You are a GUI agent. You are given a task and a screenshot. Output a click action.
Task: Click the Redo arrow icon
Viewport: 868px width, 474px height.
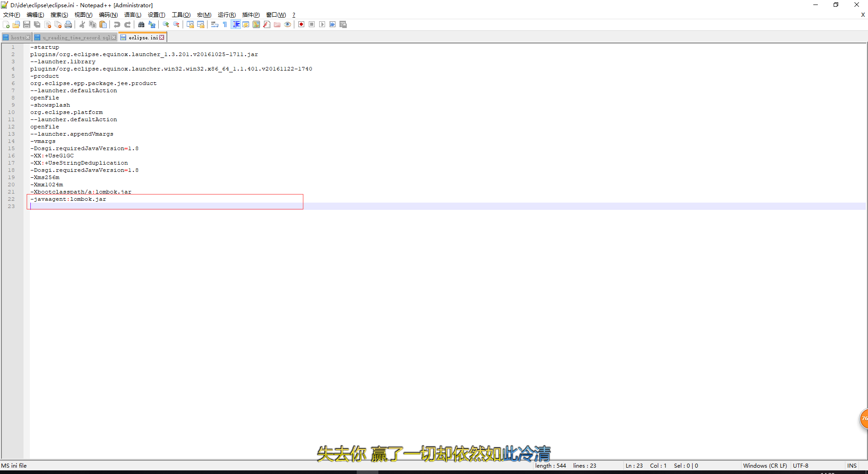click(127, 24)
